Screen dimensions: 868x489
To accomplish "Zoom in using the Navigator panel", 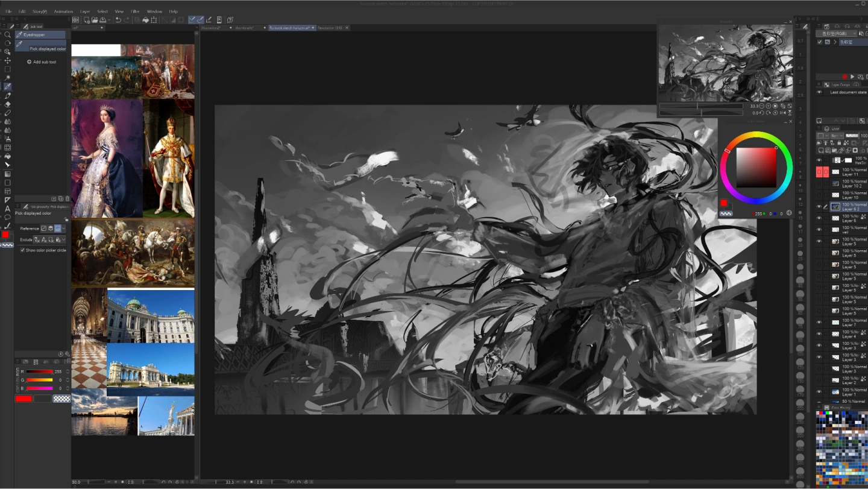I will (767, 106).
